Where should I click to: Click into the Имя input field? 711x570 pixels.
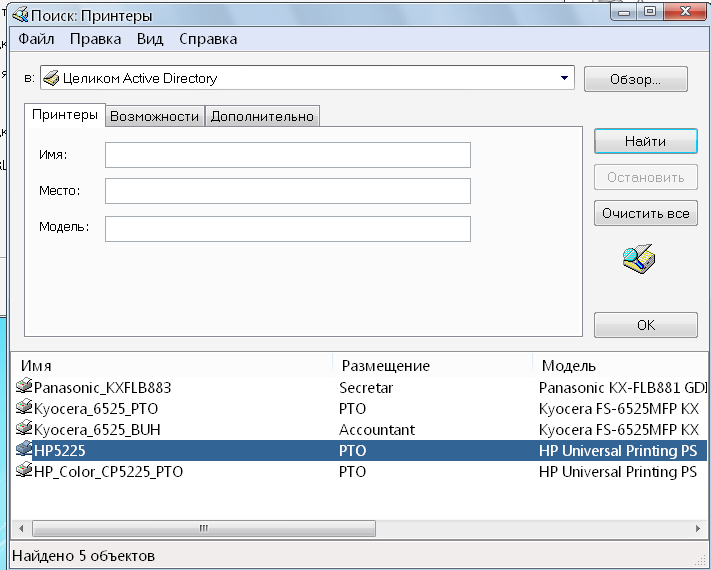point(287,155)
